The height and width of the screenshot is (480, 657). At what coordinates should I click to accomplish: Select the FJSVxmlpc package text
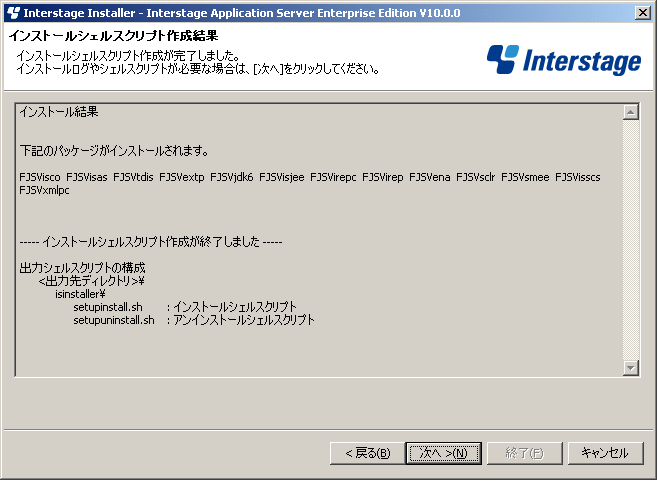tap(44, 190)
